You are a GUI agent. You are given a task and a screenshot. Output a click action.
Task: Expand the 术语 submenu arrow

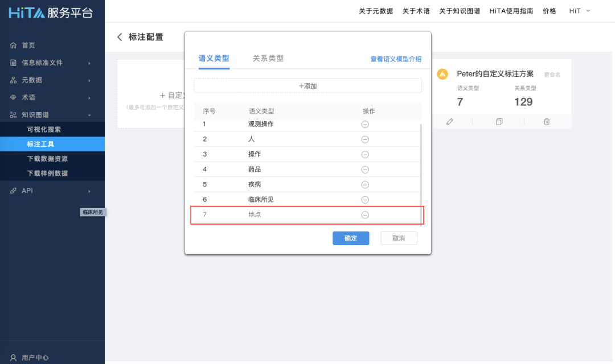[89, 98]
